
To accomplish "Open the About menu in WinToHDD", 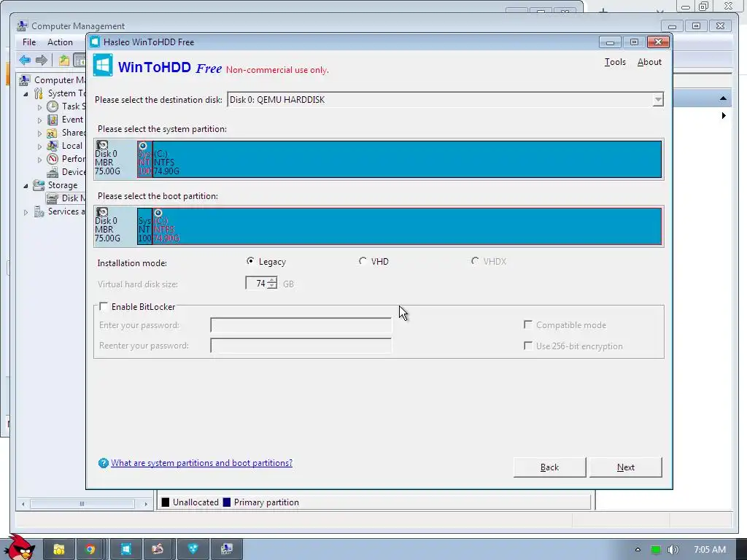I will tap(649, 62).
